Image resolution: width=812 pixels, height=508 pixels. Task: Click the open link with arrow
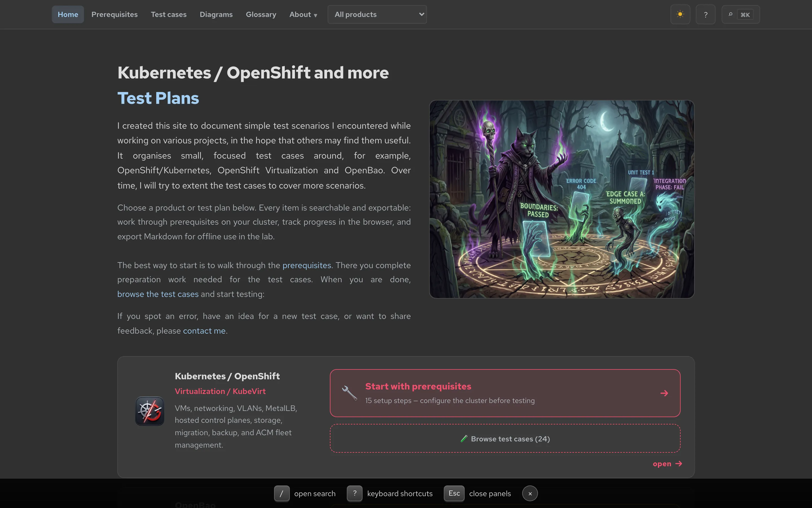coord(667,464)
